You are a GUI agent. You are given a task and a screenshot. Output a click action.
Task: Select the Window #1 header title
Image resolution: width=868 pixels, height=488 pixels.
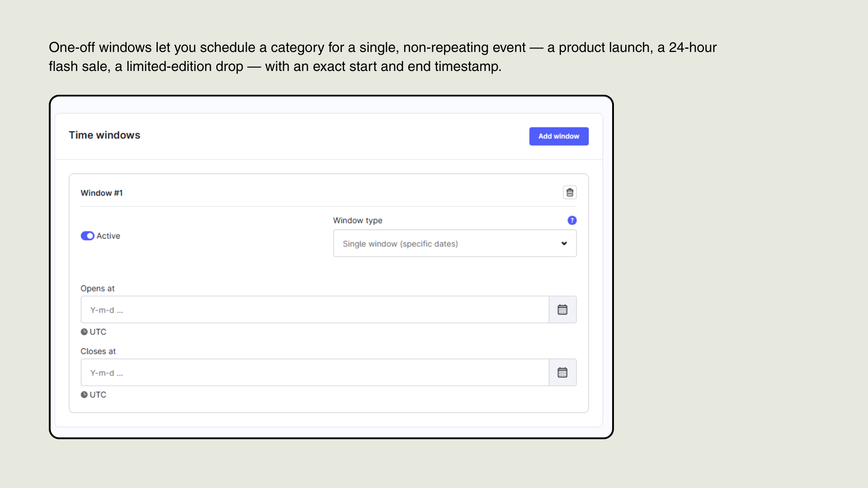pos(102,193)
